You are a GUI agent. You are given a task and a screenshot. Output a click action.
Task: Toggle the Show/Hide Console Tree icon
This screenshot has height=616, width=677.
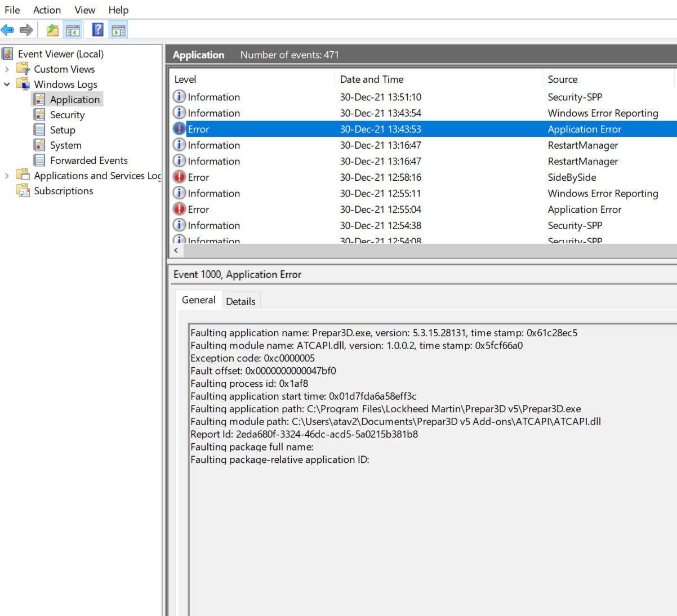[x=73, y=30]
